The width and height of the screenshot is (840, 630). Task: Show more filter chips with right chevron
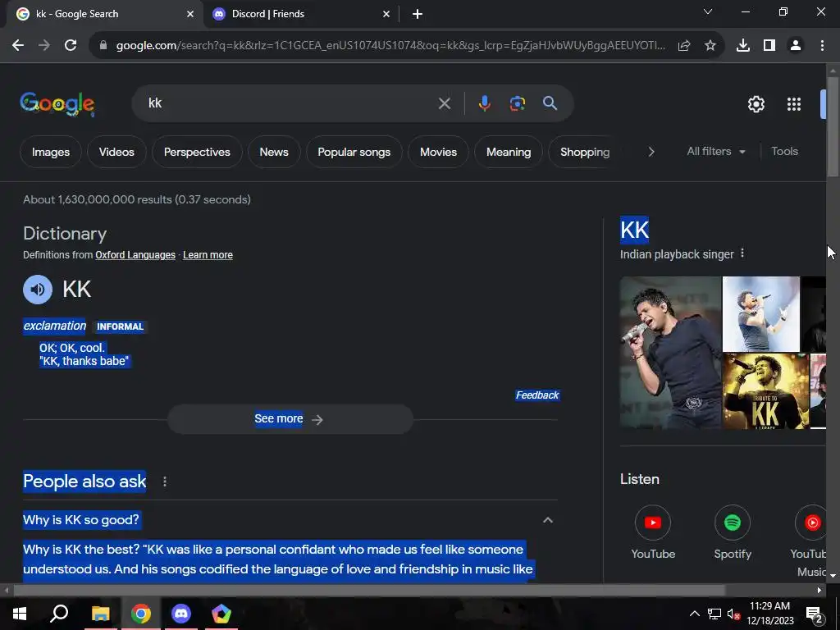(651, 152)
